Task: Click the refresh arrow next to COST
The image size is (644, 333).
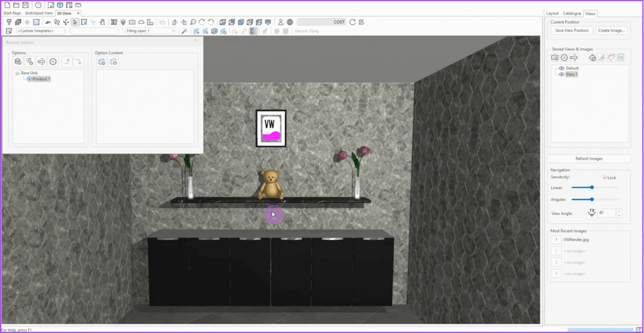Action: pyautogui.click(x=352, y=22)
